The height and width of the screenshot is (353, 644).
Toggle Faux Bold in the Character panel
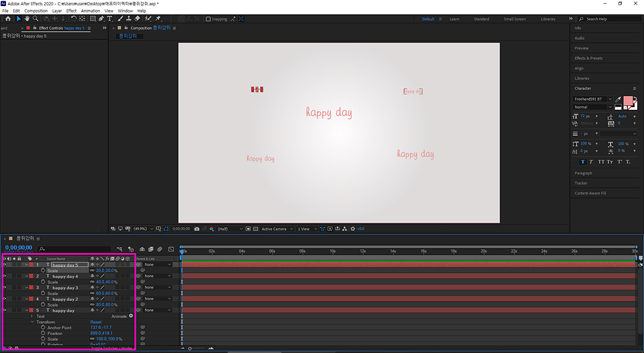point(583,162)
